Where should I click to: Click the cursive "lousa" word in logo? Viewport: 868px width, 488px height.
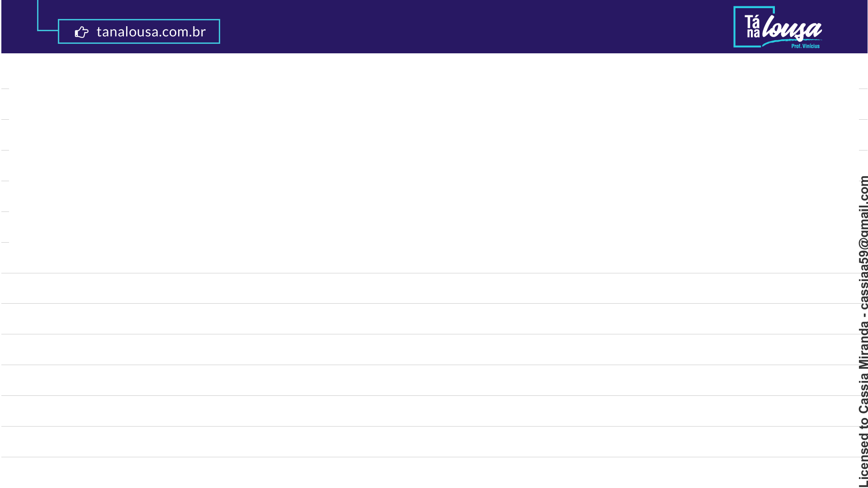click(792, 28)
